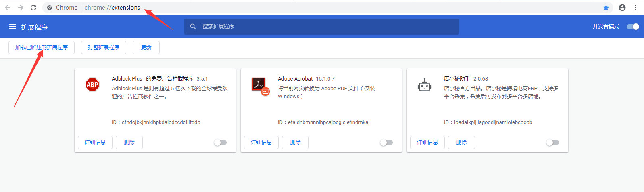Click the Adblock Plus version 3.5.1
The image size is (644, 192).
202,79
